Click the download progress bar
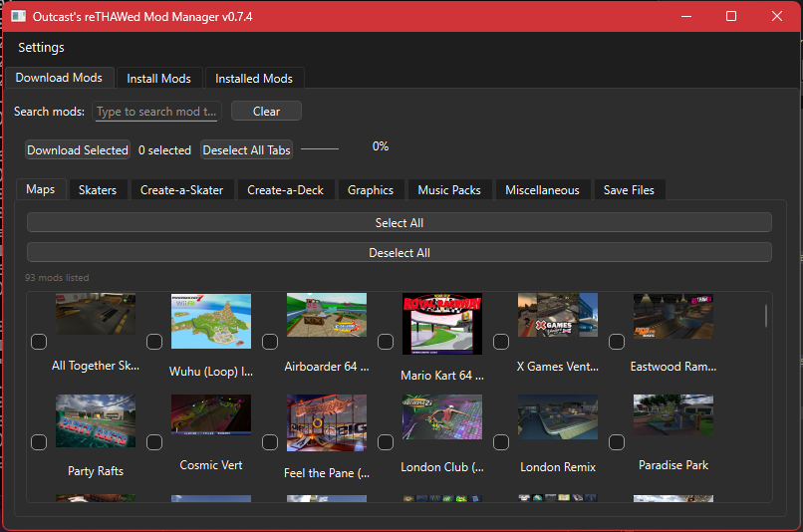This screenshot has width=803, height=532. (x=320, y=149)
